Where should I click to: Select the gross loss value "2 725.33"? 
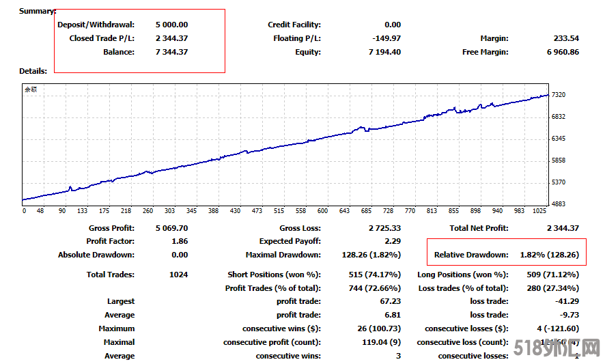384,228
